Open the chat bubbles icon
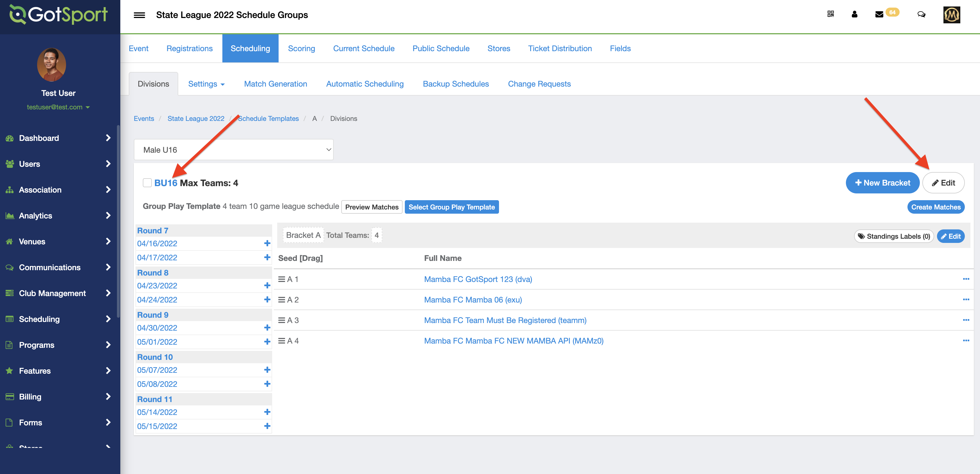This screenshot has width=980, height=474. point(922,14)
